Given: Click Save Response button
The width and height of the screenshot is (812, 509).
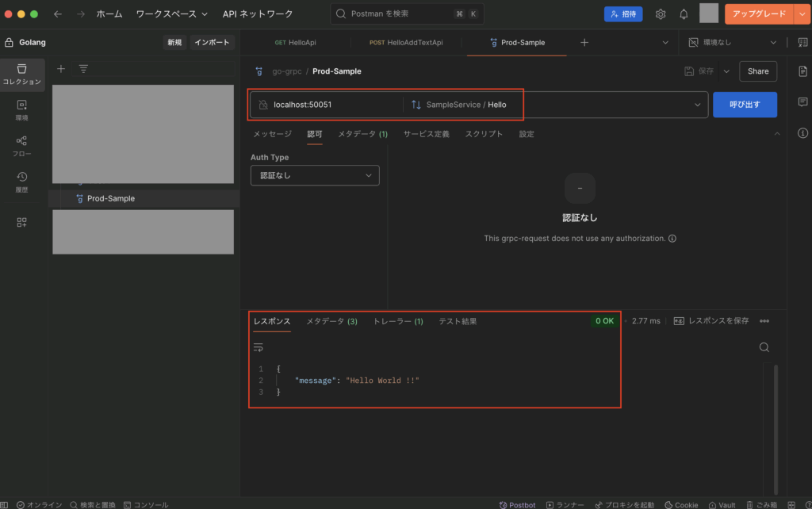Looking at the screenshot, I should point(711,321).
